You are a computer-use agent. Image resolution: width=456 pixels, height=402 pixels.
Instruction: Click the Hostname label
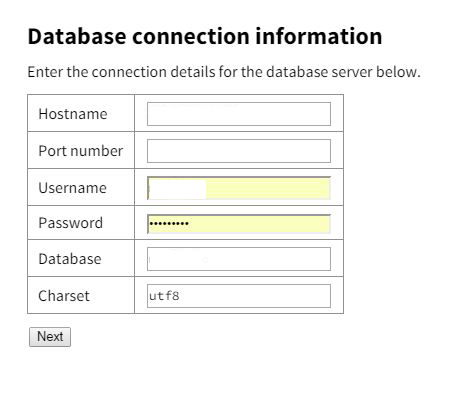tap(73, 114)
